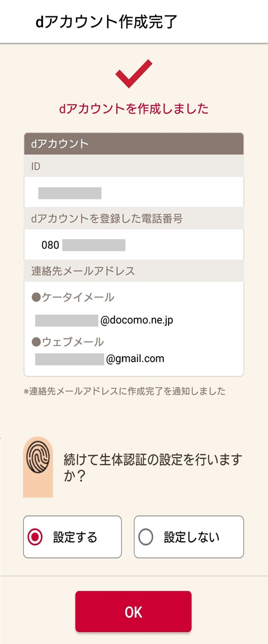Viewport: 268px width, 644px height.
Task: Click the ケータイメール bullet icon
Action: [36, 297]
